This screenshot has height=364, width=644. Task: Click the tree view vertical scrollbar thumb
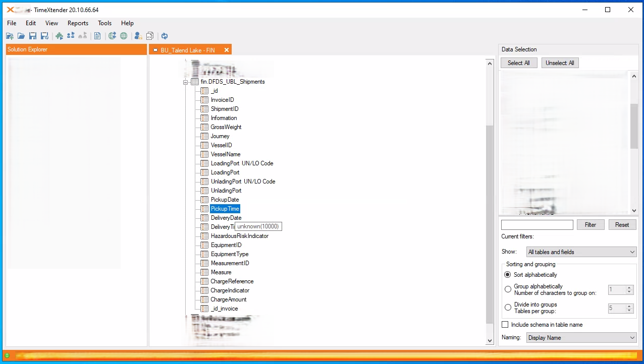point(489,224)
